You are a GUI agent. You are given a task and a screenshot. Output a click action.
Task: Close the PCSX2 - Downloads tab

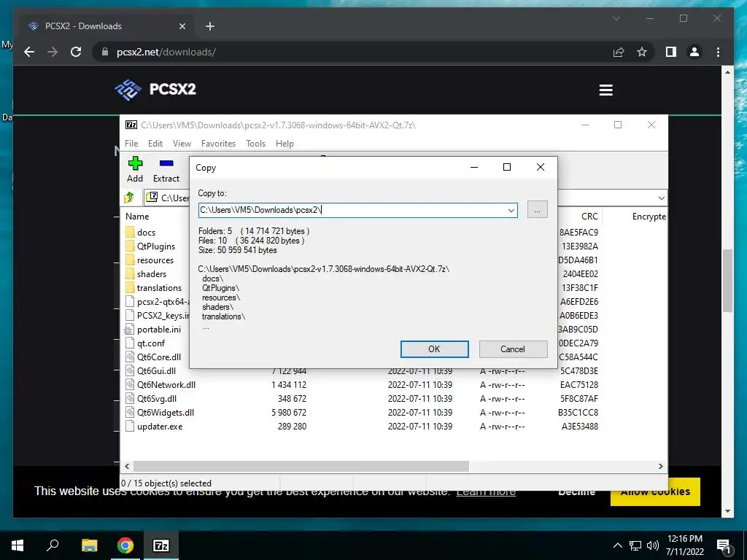click(x=182, y=26)
